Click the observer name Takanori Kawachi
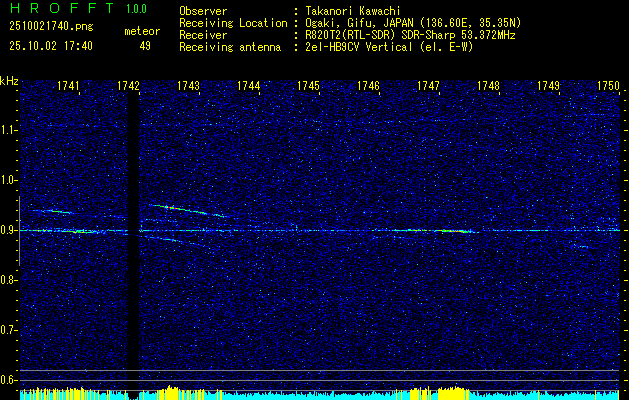Screen dimensions: 629x400 click(353, 11)
